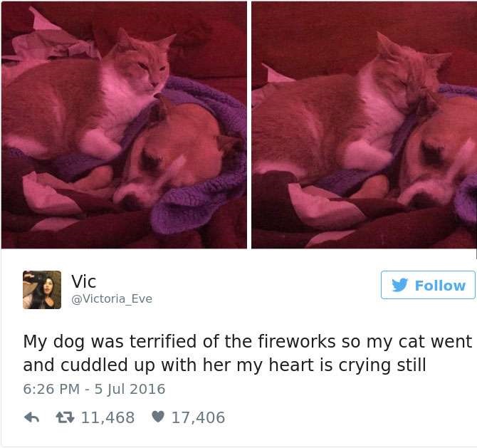This screenshot has height=448, width=477.
Task: Click the heart like icon
Action: [x=158, y=417]
